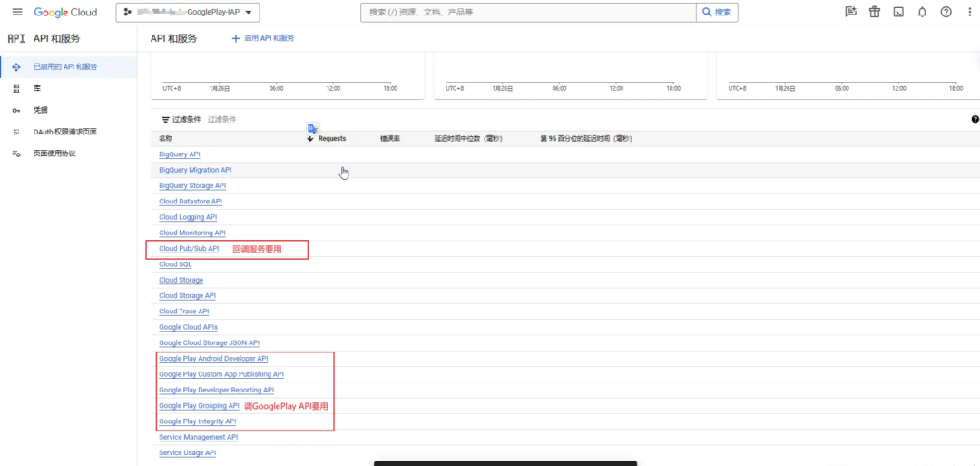Open the Google Cloud APIs link
This screenshot has height=466, width=980.
coord(188,326)
